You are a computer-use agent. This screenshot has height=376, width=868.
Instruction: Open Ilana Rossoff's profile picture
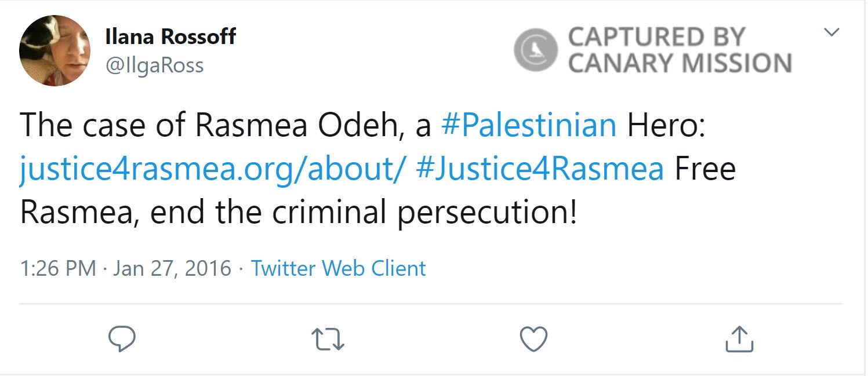pos(55,50)
